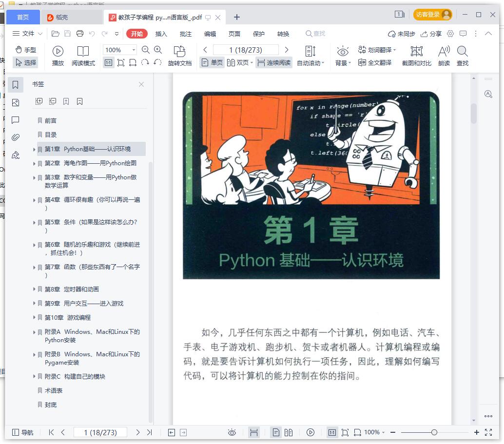Expand the 第1章 Python基础 bookmark
Screen dimensions: 504x444
coord(34,149)
